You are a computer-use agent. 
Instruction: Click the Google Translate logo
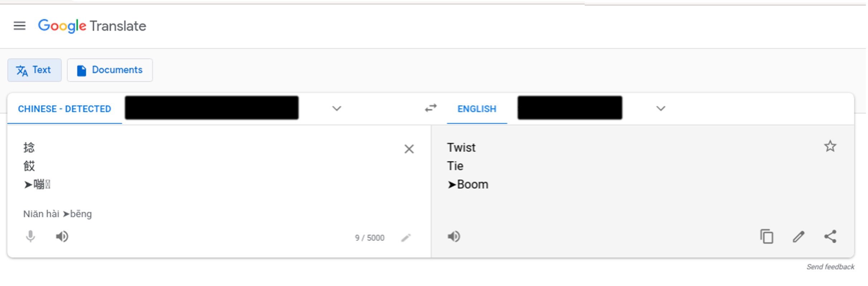pos(92,26)
